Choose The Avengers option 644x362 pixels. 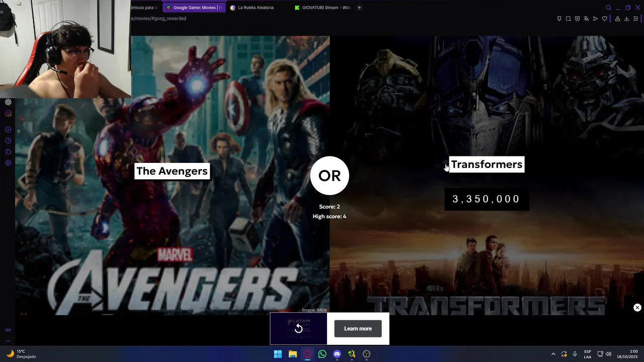click(172, 171)
